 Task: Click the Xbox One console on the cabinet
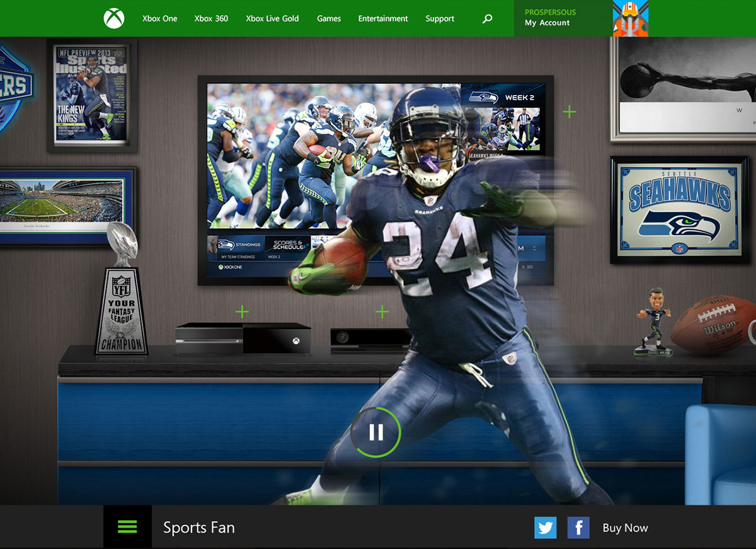[x=243, y=338]
